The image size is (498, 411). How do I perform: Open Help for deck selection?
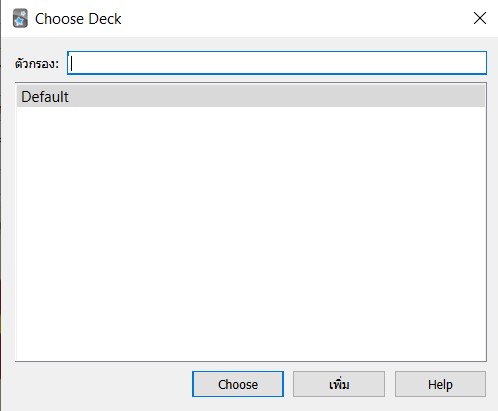click(x=440, y=384)
